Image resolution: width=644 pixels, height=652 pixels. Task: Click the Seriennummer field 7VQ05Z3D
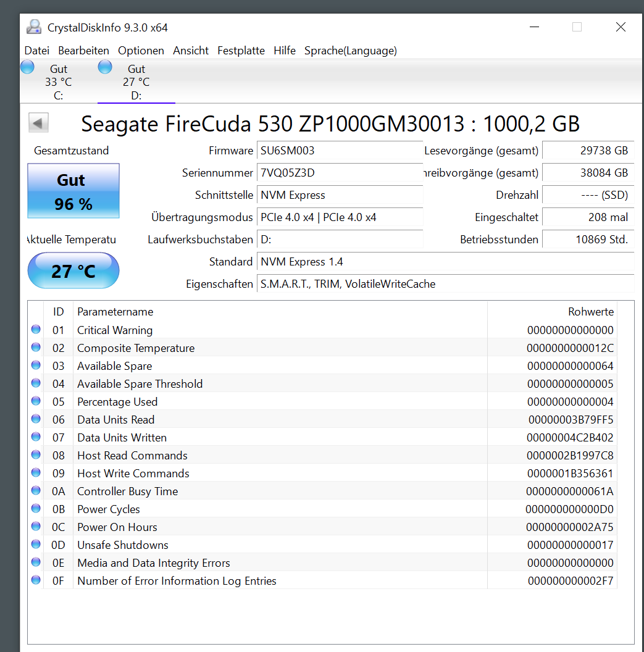tap(340, 172)
